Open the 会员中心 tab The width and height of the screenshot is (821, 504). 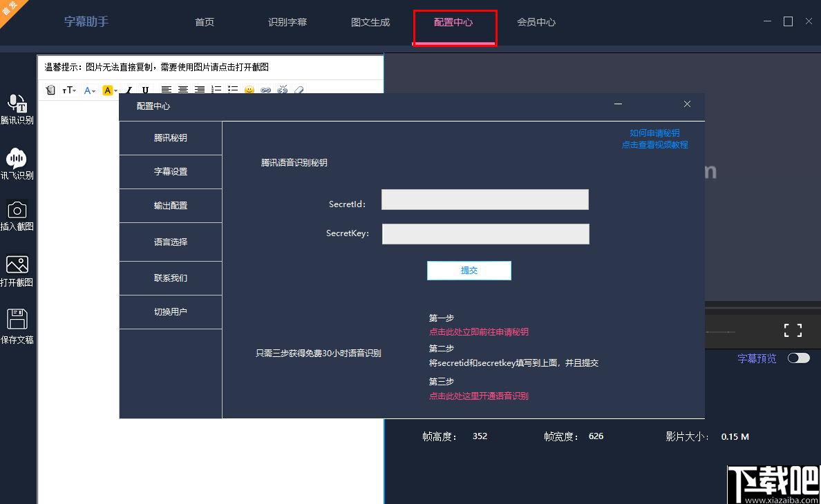(x=536, y=22)
